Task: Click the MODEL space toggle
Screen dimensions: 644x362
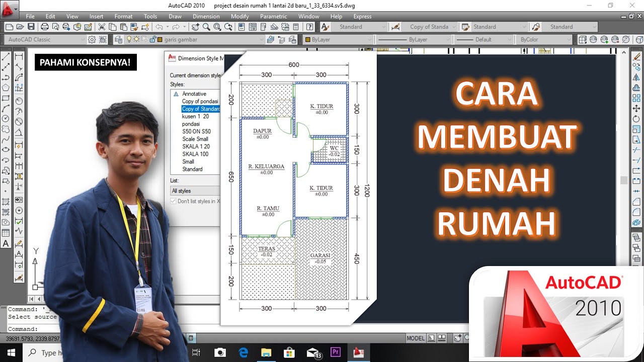Action: click(415, 338)
